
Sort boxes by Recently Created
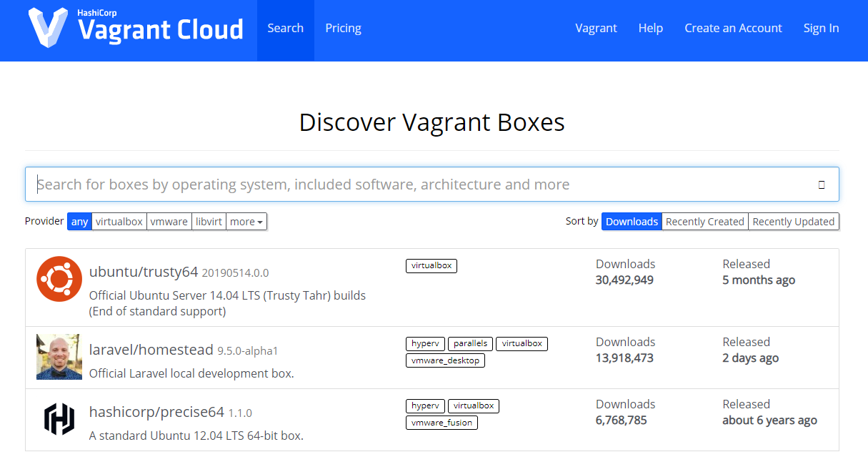(704, 222)
